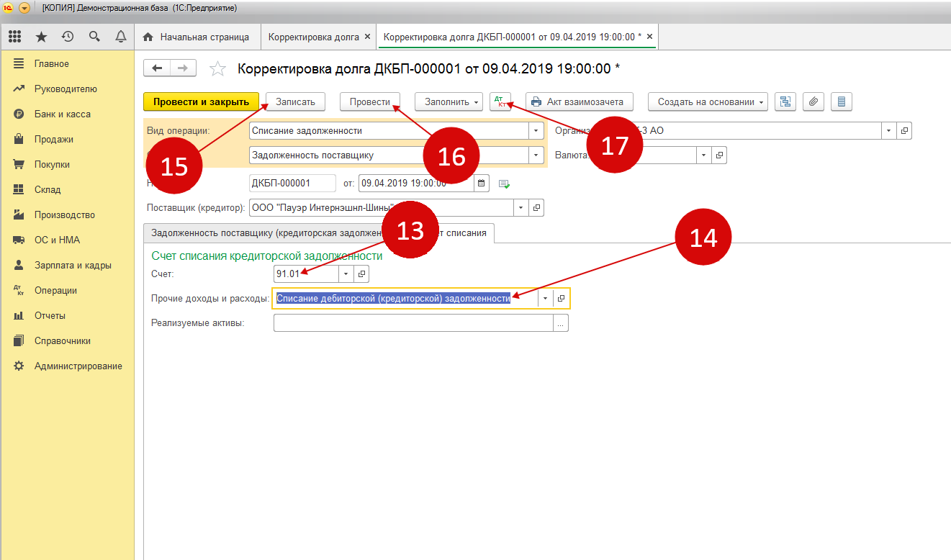Open the related documents structure icon
951x560 pixels.
pyautogui.click(x=785, y=102)
